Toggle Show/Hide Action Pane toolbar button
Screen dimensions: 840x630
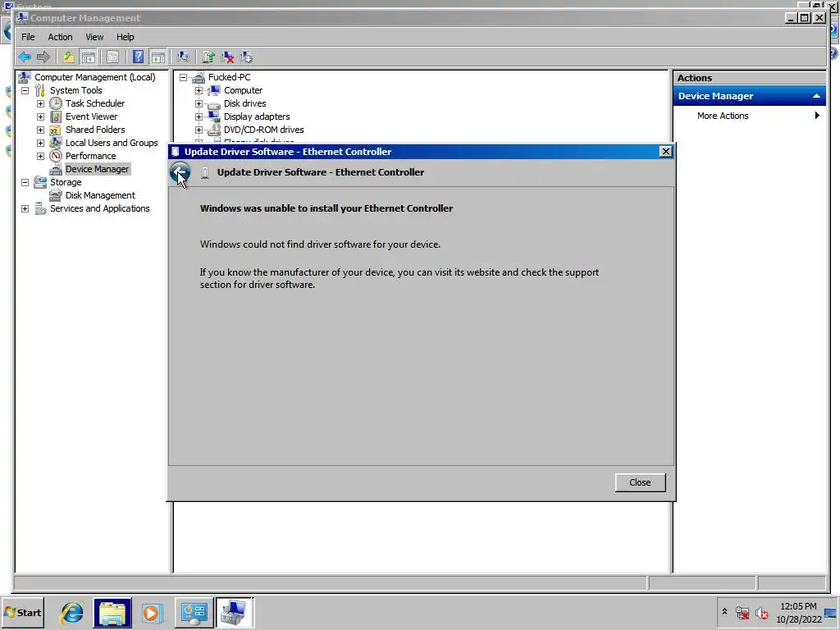click(x=158, y=57)
